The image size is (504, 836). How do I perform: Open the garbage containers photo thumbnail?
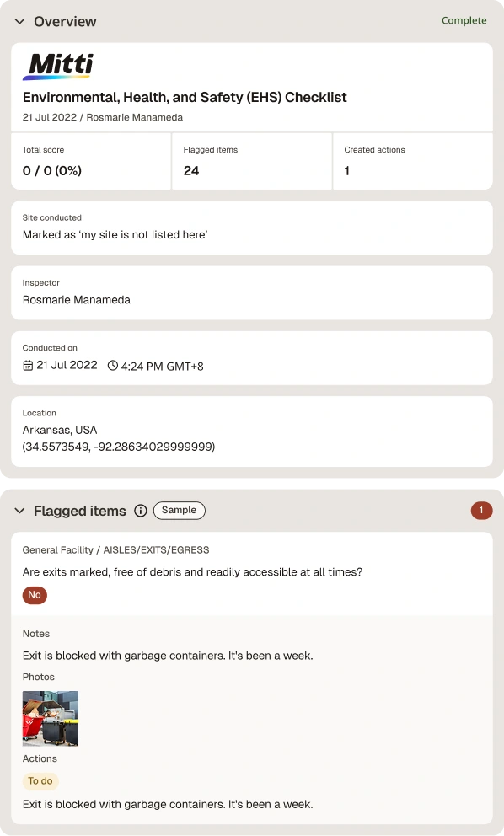click(50, 718)
